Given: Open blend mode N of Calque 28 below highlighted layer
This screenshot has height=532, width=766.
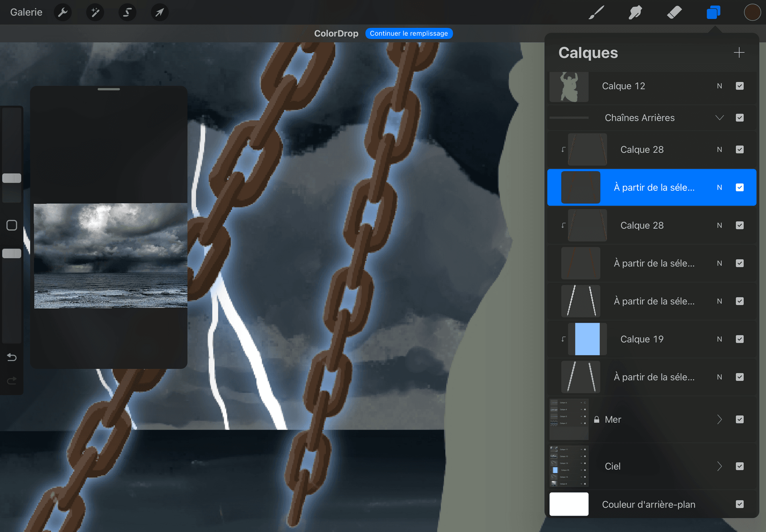Looking at the screenshot, I should [x=719, y=225].
